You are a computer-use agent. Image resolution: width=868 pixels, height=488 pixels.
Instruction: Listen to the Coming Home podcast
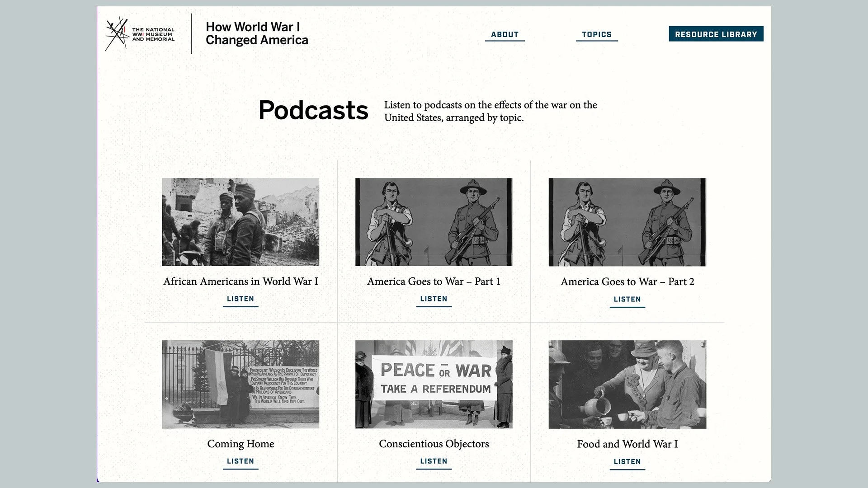(x=241, y=462)
